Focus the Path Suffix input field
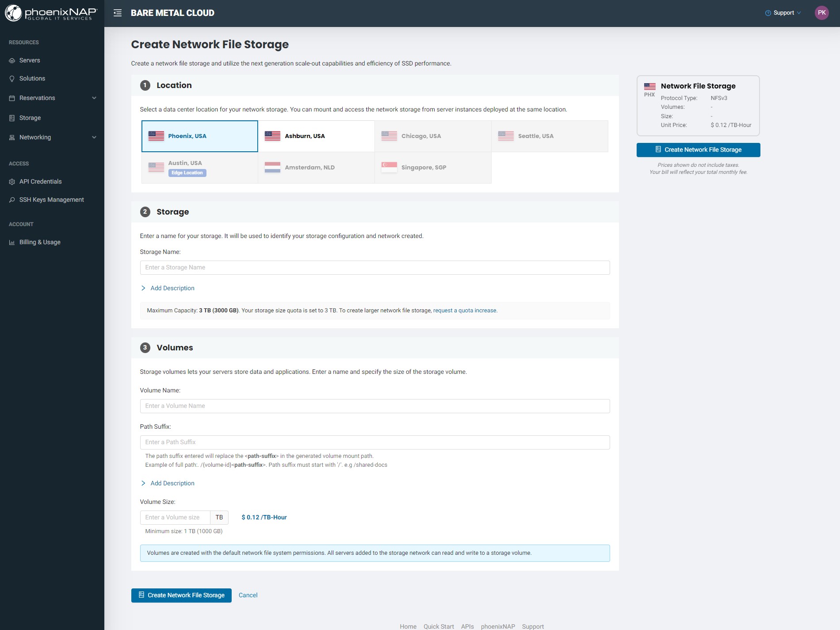 [375, 442]
